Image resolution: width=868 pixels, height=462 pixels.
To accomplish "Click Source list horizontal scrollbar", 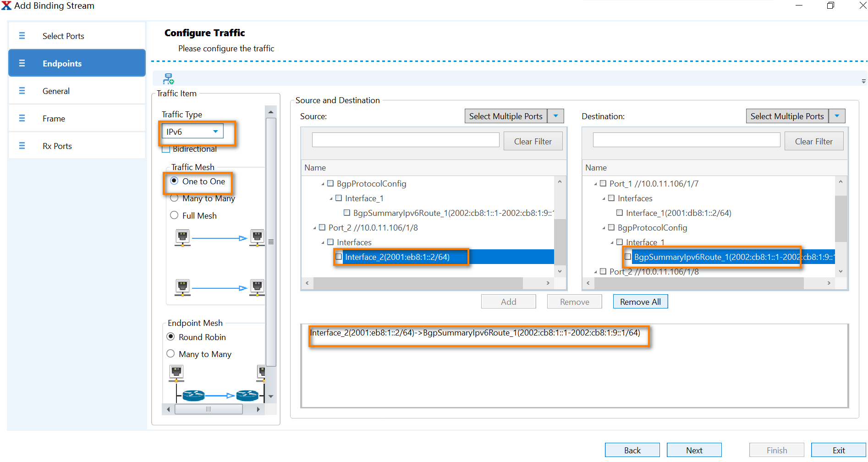I will pos(418,283).
